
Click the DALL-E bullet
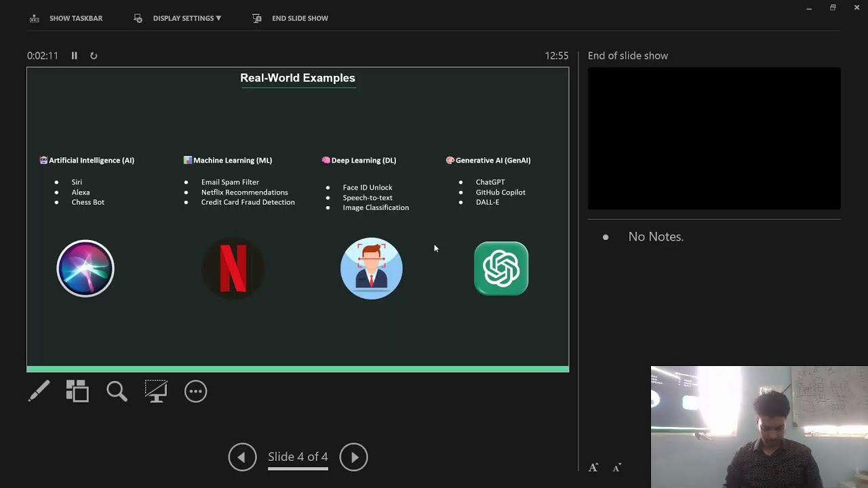pyautogui.click(x=488, y=203)
